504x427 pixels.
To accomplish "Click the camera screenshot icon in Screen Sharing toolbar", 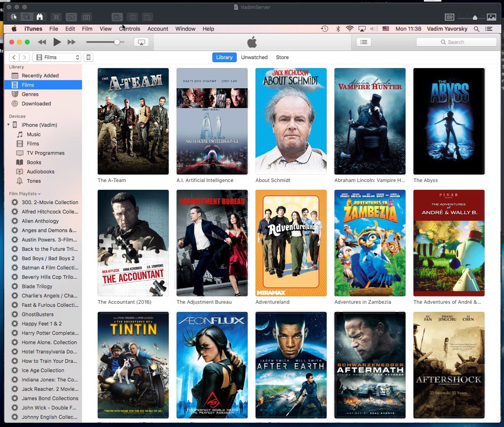I will pyautogui.click(x=87, y=17).
